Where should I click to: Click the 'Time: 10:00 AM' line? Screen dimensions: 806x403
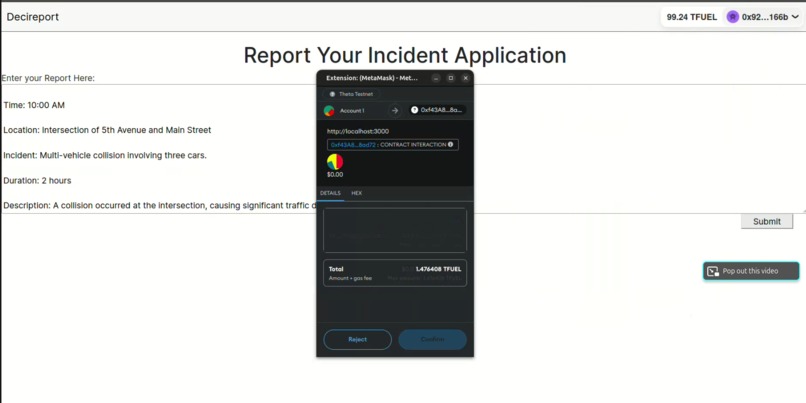pos(34,105)
